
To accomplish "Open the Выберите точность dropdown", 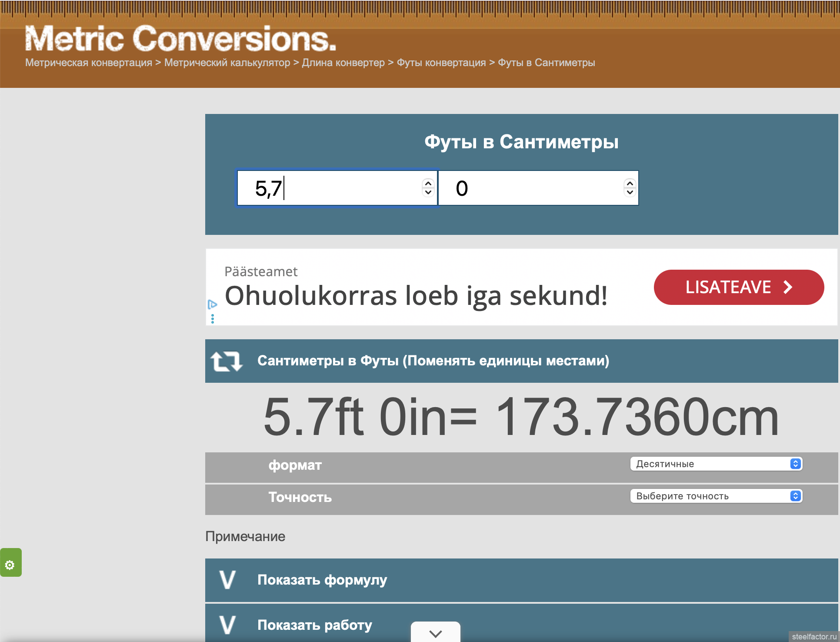I will pyautogui.click(x=716, y=496).
